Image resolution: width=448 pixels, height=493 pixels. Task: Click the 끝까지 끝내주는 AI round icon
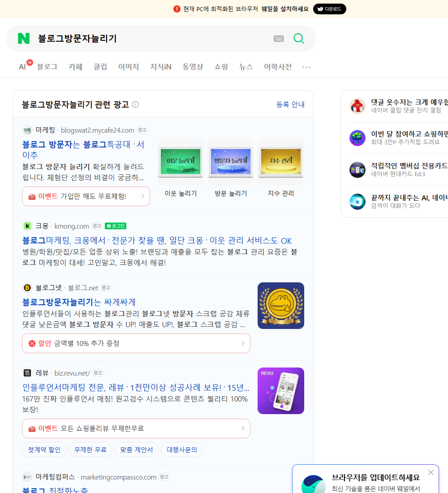(x=358, y=202)
